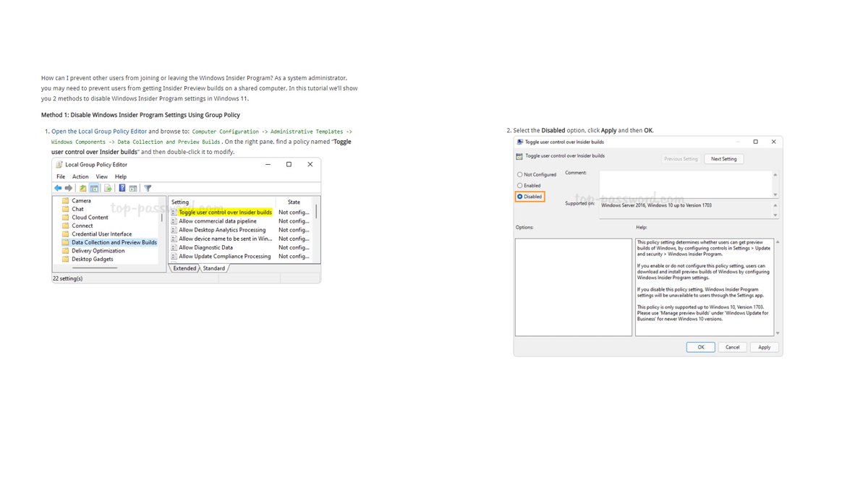
Task: Click the Setting column header
Action: tap(180, 202)
